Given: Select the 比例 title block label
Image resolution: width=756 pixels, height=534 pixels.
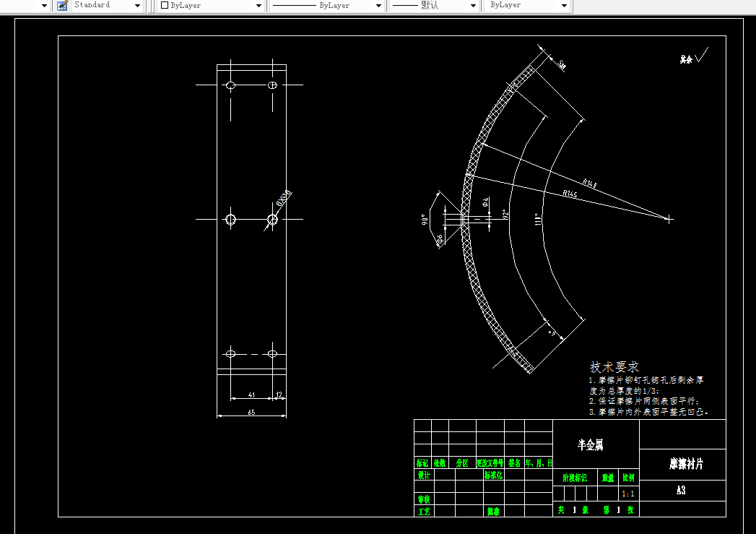Looking at the screenshot, I should [628, 478].
